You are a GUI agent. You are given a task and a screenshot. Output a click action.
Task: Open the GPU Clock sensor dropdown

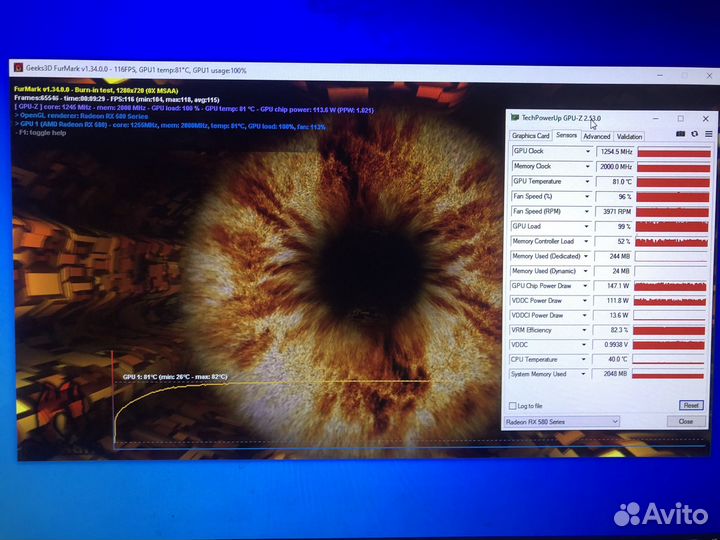587,151
